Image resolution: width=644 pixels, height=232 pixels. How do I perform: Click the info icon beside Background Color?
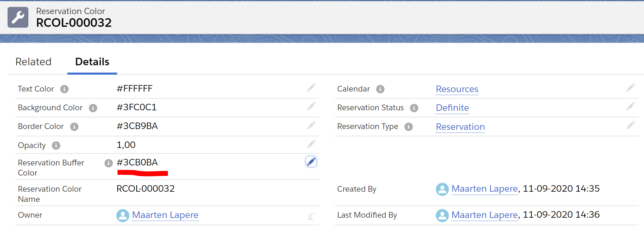click(93, 108)
